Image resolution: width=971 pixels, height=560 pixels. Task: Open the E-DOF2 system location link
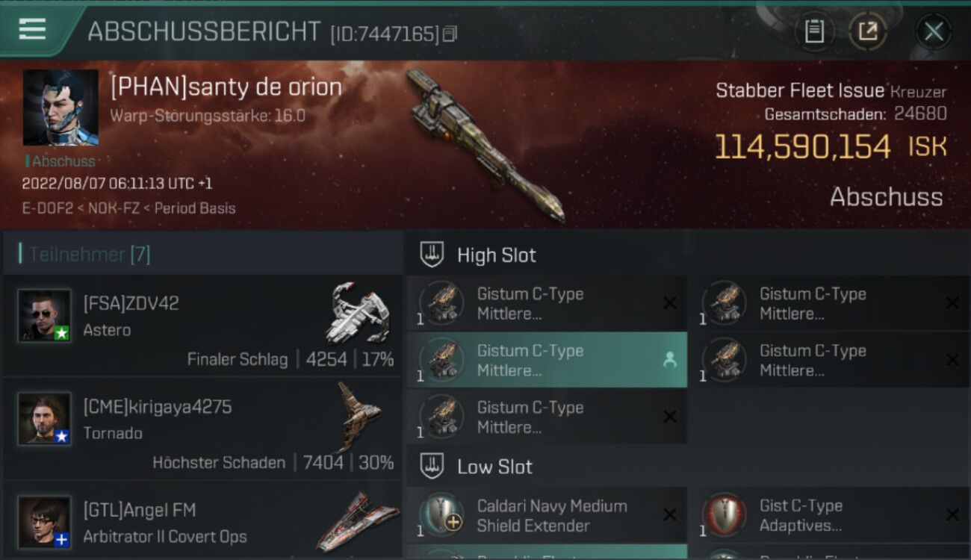46,208
